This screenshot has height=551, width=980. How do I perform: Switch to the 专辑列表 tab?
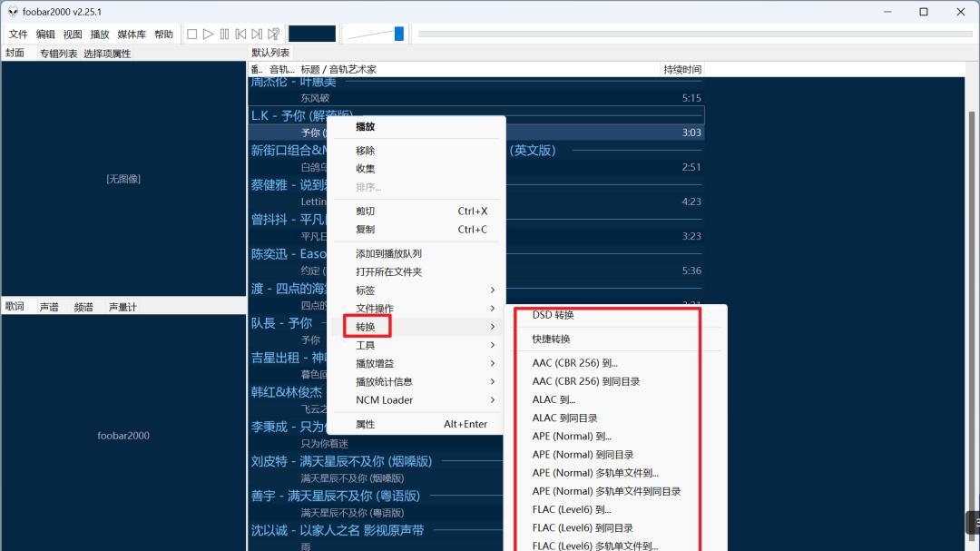[x=59, y=54]
